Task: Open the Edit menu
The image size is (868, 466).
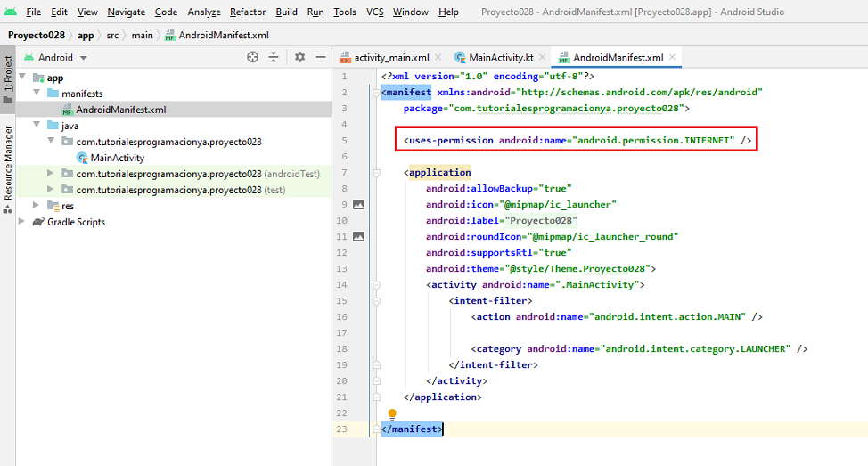Action: coord(59,12)
